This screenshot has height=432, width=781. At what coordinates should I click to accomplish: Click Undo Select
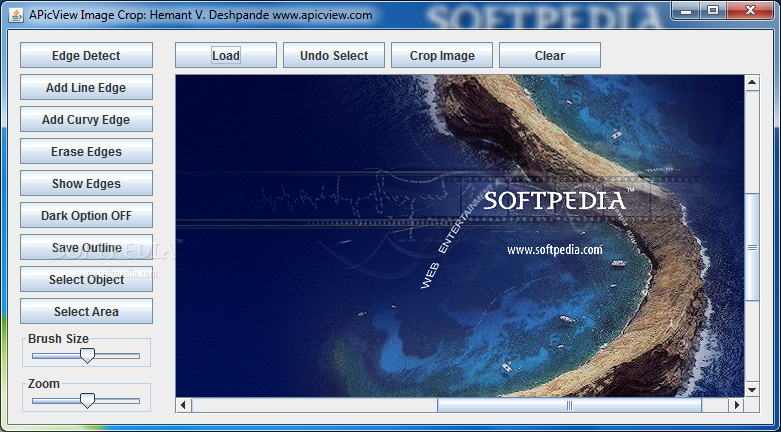click(334, 55)
